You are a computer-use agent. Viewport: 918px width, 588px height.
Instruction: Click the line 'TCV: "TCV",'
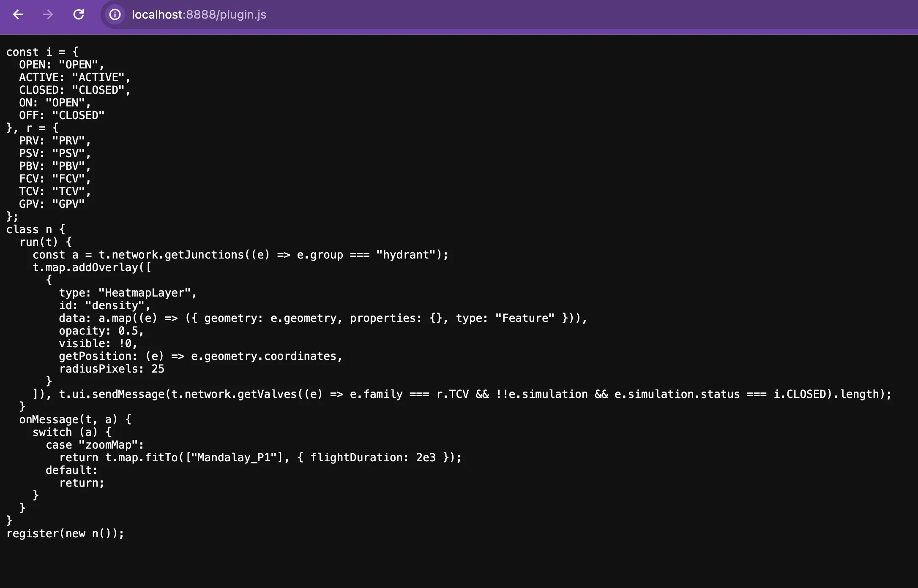click(55, 191)
